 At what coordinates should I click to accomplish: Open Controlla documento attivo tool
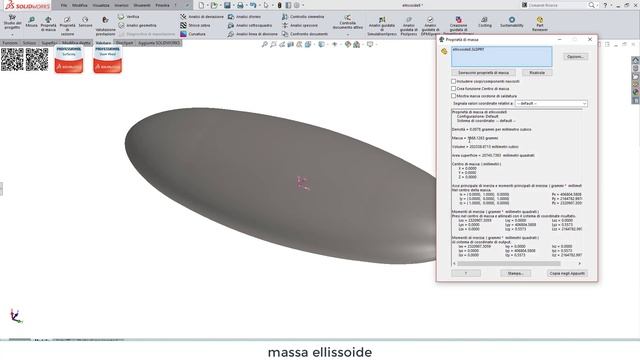[347, 22]
